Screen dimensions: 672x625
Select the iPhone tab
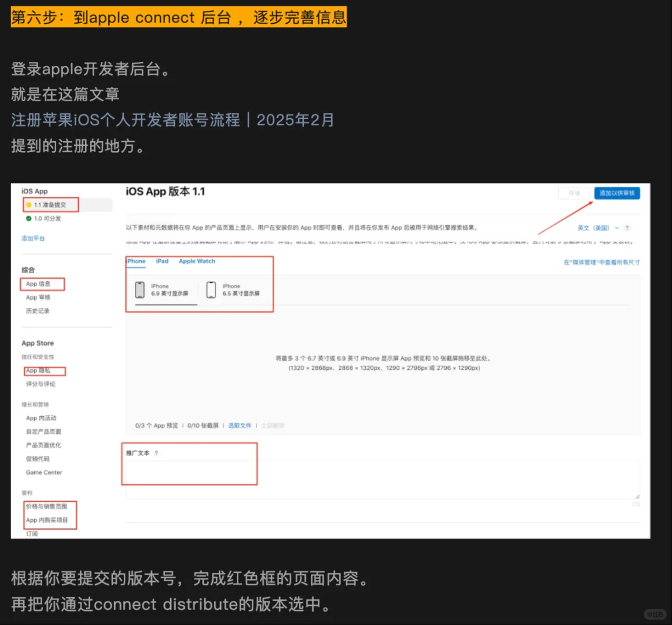coord(135,261)
